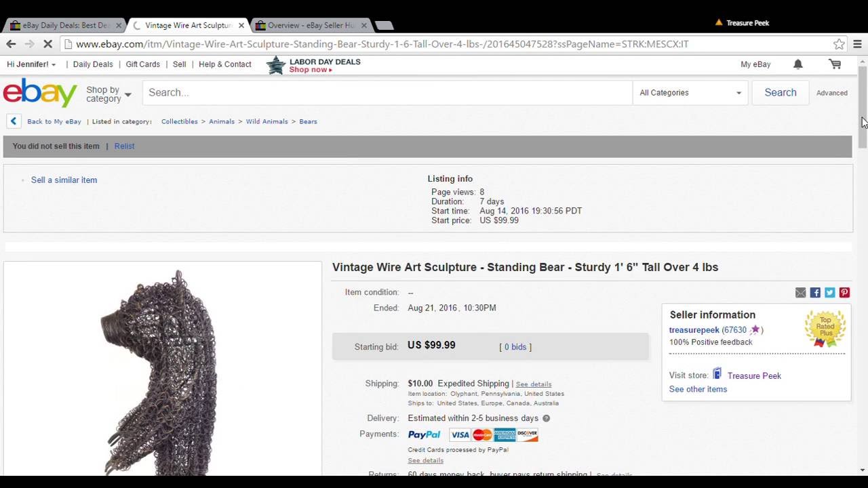Click scrollbar up arrow

pos(863,62)
